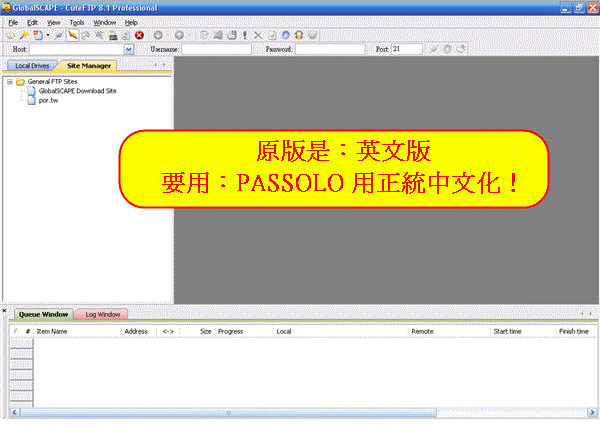The width and height of the screenshot is (600, 434).
Task: Select the Queue Window tab
Action: point(43,314)
